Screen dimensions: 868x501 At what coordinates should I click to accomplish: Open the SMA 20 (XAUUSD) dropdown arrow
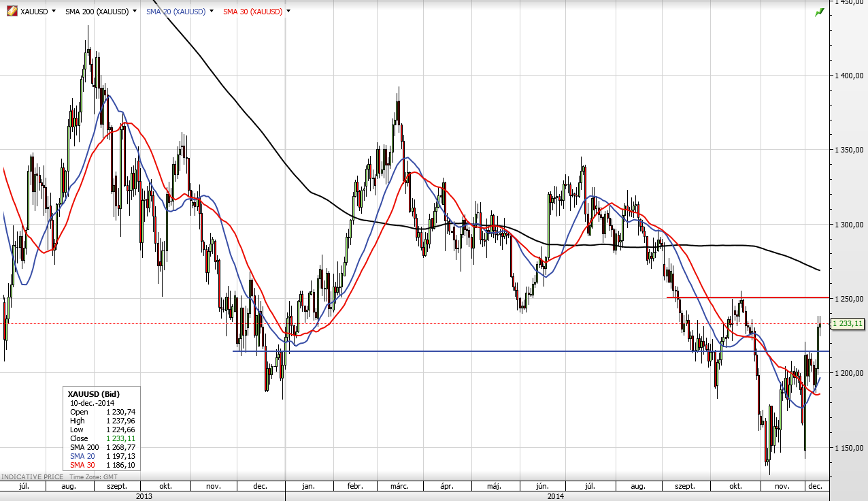pos(212,12)
